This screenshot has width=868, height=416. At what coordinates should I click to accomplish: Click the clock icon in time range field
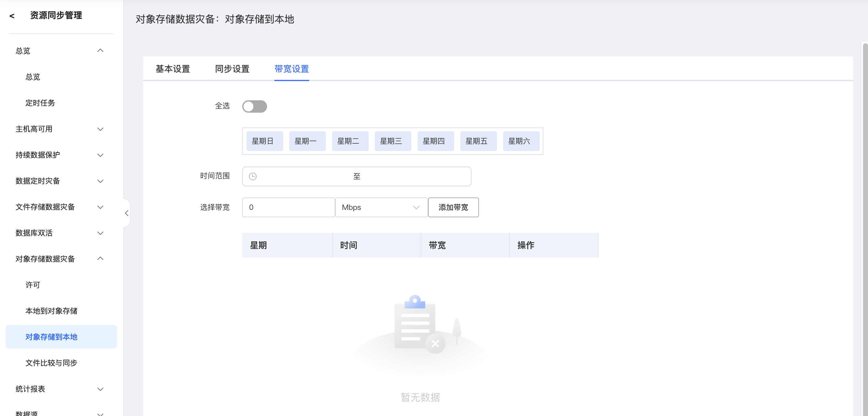253,176
